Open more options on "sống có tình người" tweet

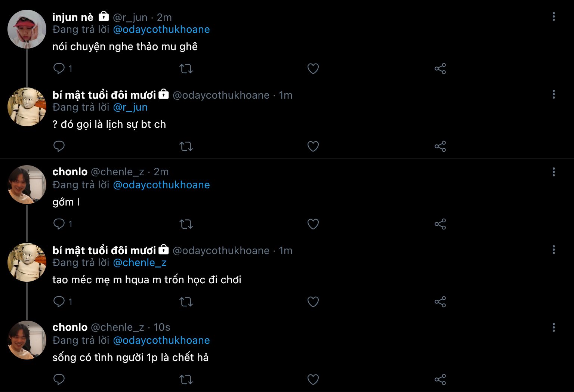pos(553,327)
